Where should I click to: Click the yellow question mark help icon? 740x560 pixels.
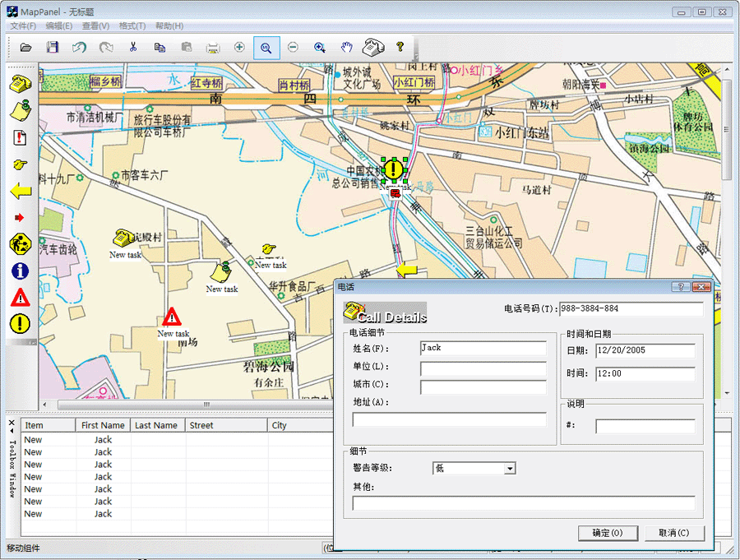coord(400,48)
